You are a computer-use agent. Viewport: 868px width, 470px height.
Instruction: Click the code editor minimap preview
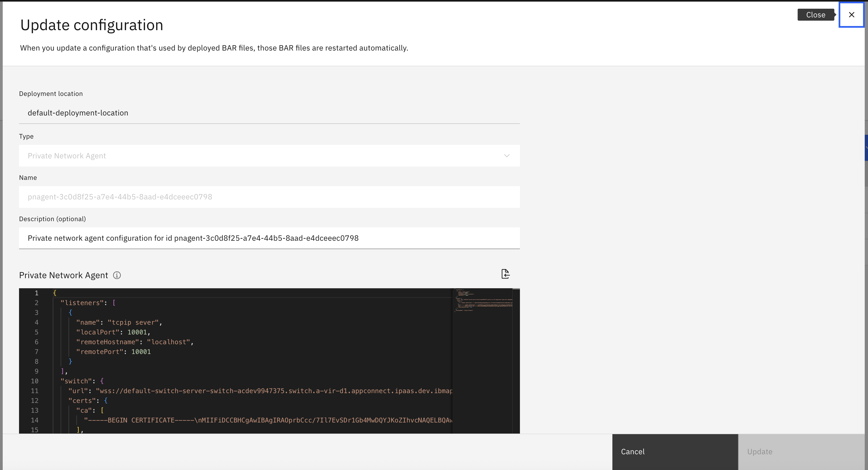(482, 300)
